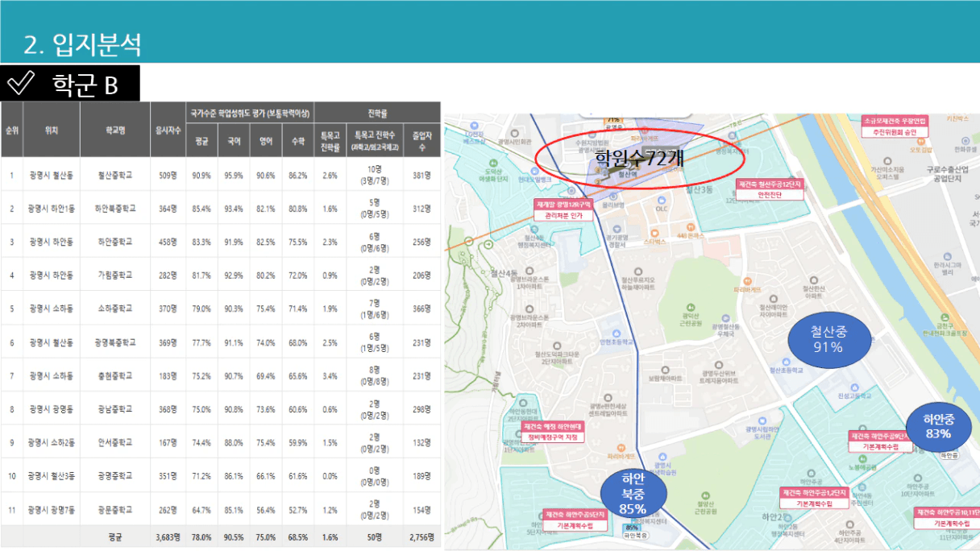Click the 재건축 하안주공10,11단지 label

click(x=947, y=518)
